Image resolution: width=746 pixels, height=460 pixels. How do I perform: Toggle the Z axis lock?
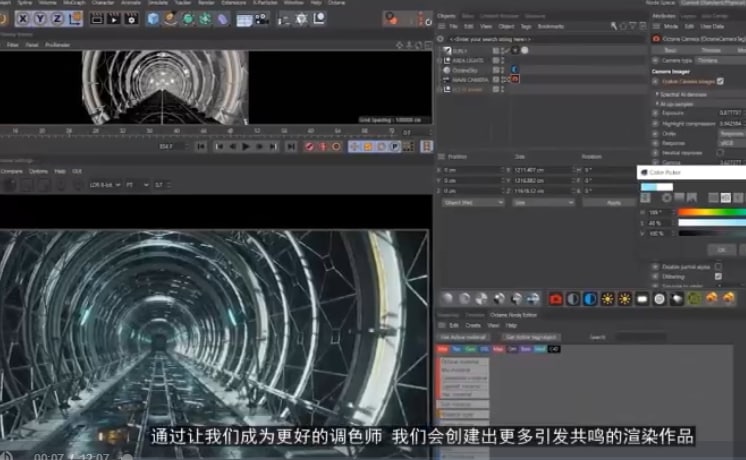57,19
